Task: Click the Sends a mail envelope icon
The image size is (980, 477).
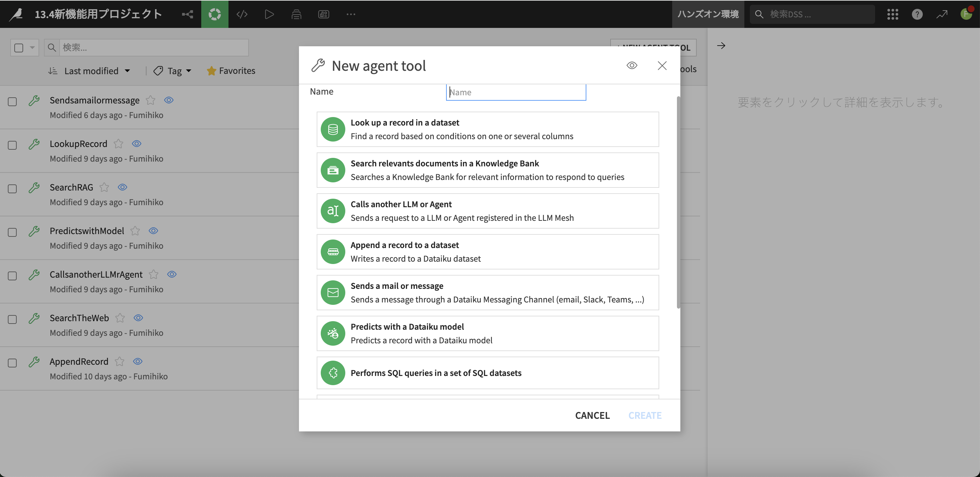Action: coord(333,292)
